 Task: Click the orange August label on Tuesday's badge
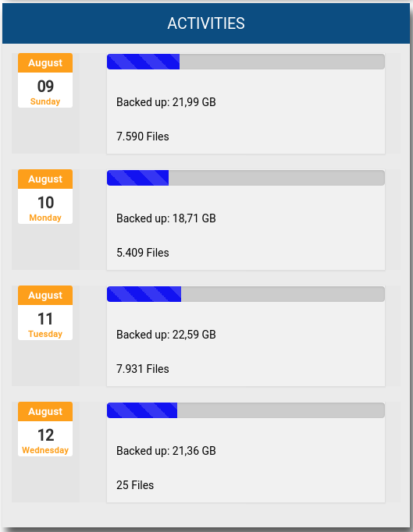[x=45, y=295]
